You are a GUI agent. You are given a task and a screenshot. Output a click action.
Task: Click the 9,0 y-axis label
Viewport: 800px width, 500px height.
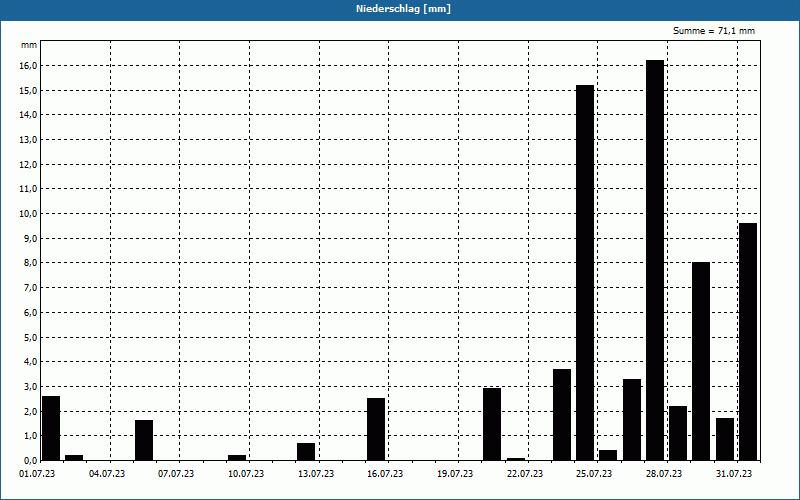[x=30, y=238]
